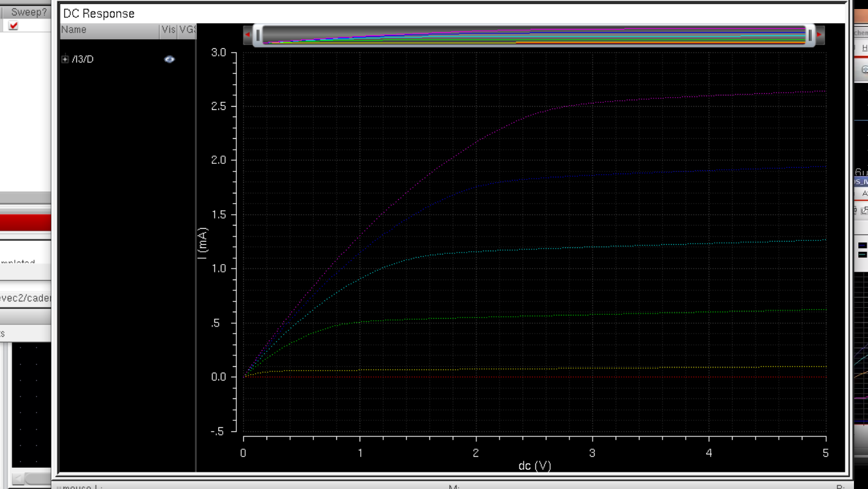Click right red arrow of zoom strip
Screen dimensions: 868x489
pos(819,35)
